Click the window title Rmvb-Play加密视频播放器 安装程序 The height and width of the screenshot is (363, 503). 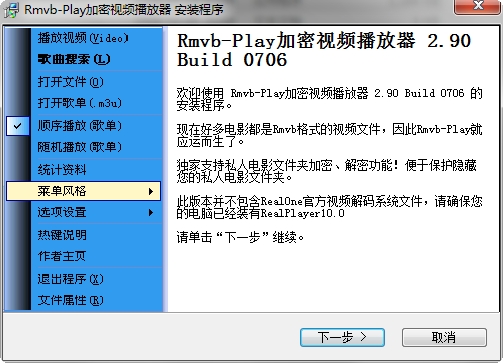click(x=124, y=10)
